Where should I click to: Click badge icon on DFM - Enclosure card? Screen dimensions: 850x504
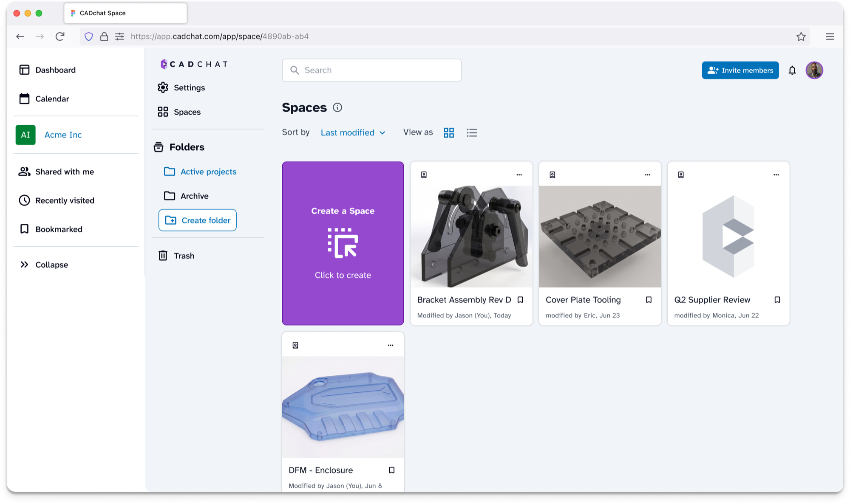(x=295, y=345)
